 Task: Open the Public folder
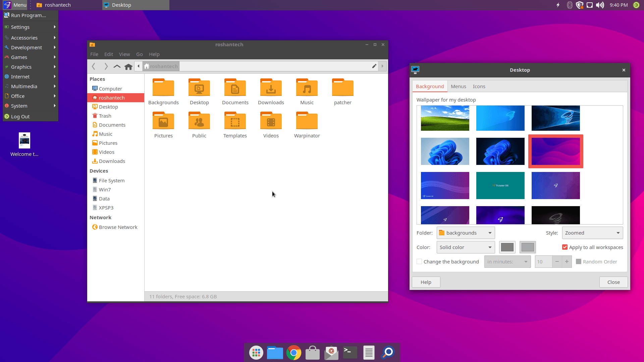click(x=199, y=121)
